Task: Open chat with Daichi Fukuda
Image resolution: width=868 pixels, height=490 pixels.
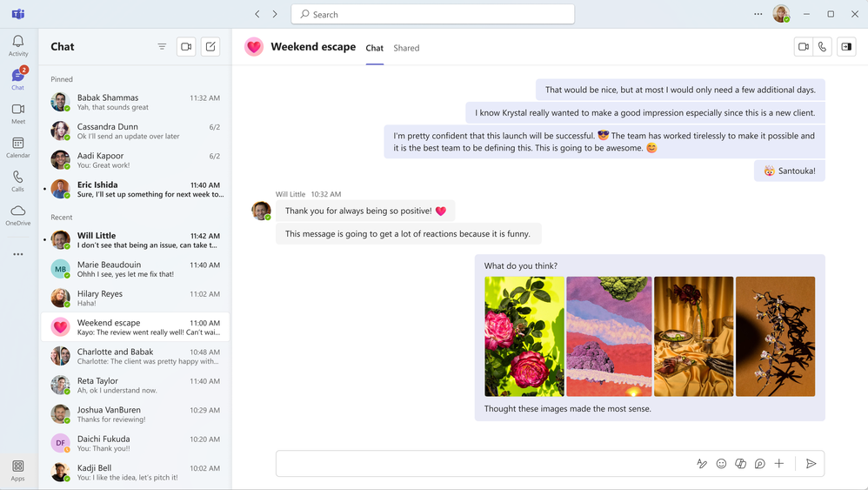Action: 136,444
